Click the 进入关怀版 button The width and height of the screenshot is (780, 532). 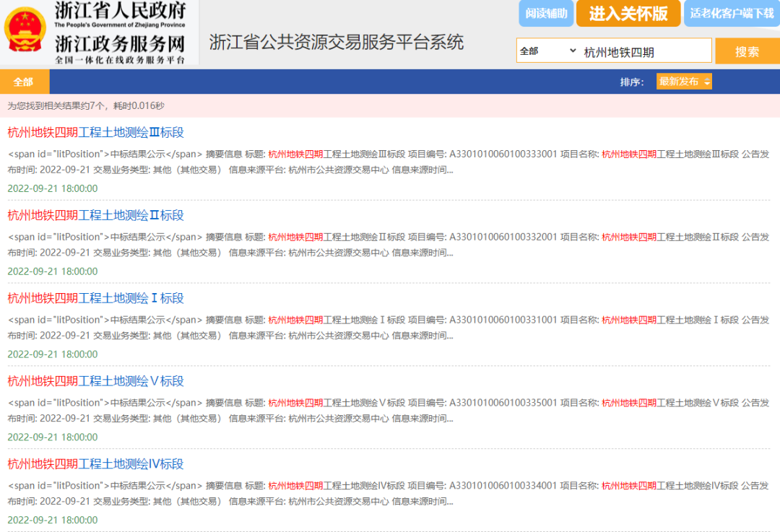pos(628,13)
